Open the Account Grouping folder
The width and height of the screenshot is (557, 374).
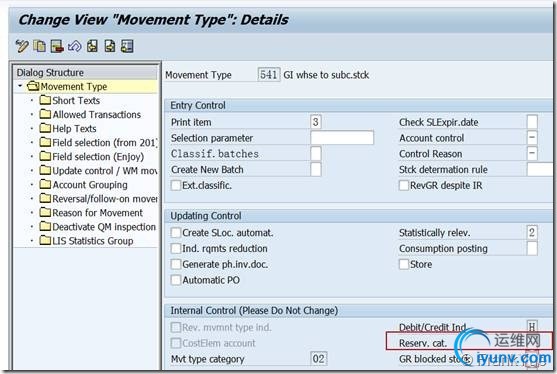(x=83, y=185)
